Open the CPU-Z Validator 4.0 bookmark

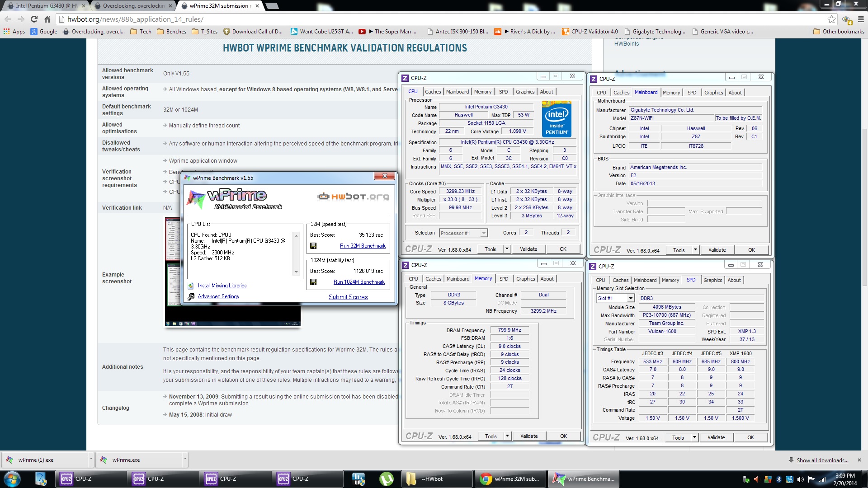click(x=590, y=32)
